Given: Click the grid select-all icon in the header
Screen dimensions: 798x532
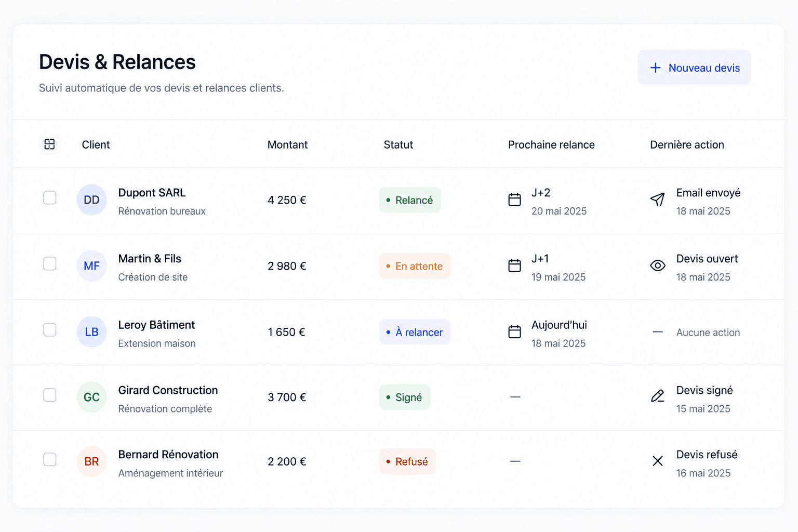Looking at the screenshot, I should (x=50, y=144).
